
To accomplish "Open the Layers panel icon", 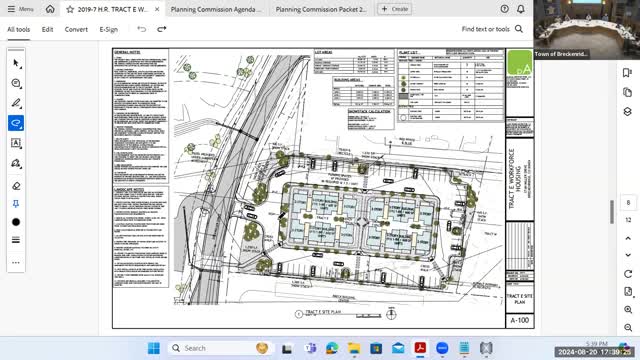I will point(628,111).
